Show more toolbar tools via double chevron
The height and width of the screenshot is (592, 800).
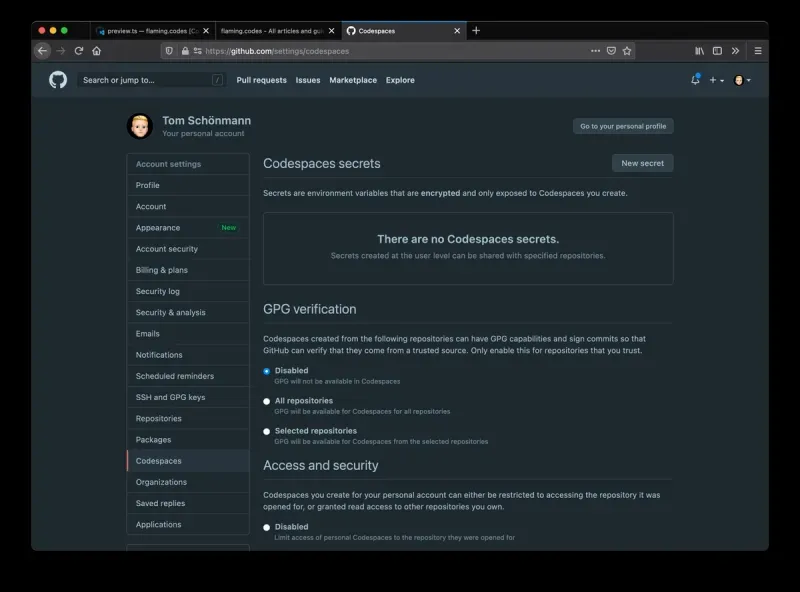click(735, 51)
